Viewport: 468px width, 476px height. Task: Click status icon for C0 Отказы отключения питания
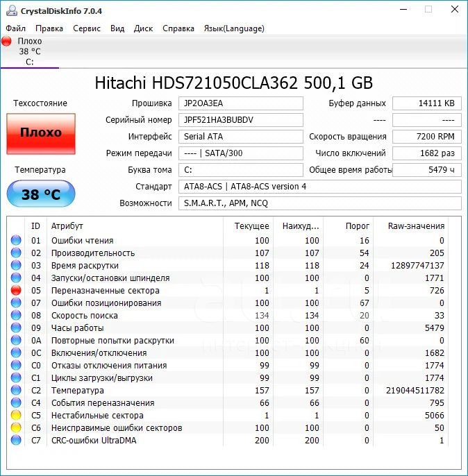coord(16,365)
